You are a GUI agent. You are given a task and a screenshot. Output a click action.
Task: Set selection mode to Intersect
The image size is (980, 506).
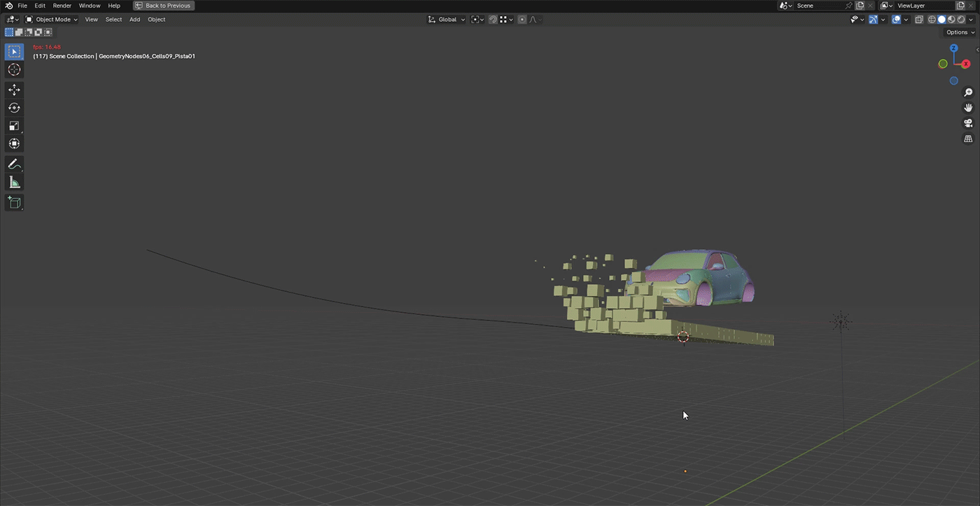48,32
